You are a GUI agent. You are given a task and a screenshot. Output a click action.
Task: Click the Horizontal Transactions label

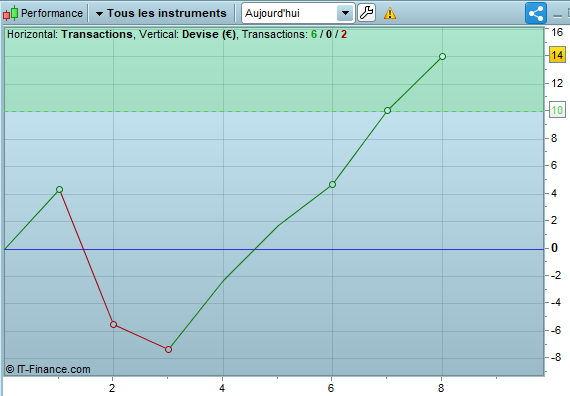(70, 34)
